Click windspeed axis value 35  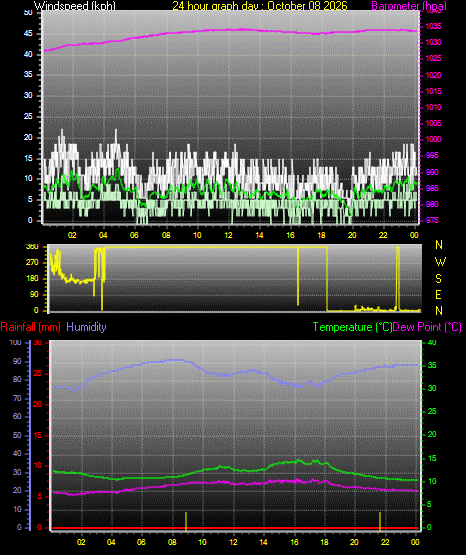tap(28, 75)
